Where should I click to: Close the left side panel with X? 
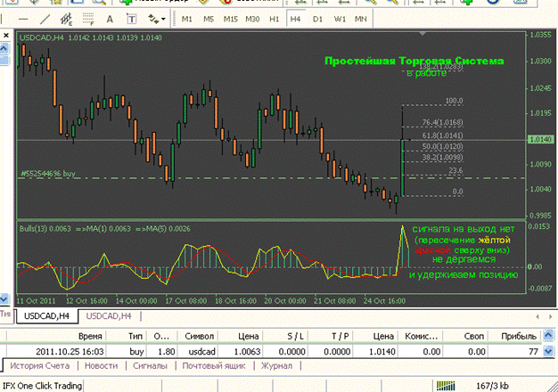pyautogui.click(x=6, y=36)
